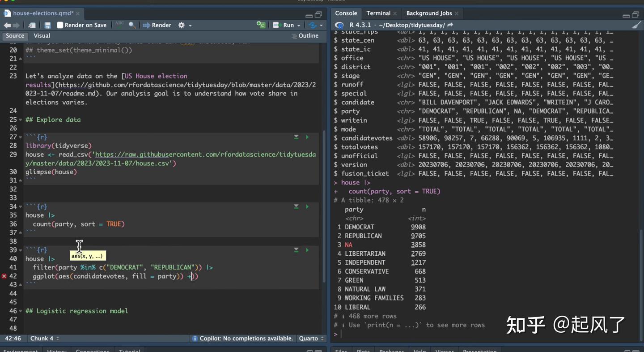644x352 pixels.
Task: Click the '## Logistic regression model' heading
Action: (76, 311)
